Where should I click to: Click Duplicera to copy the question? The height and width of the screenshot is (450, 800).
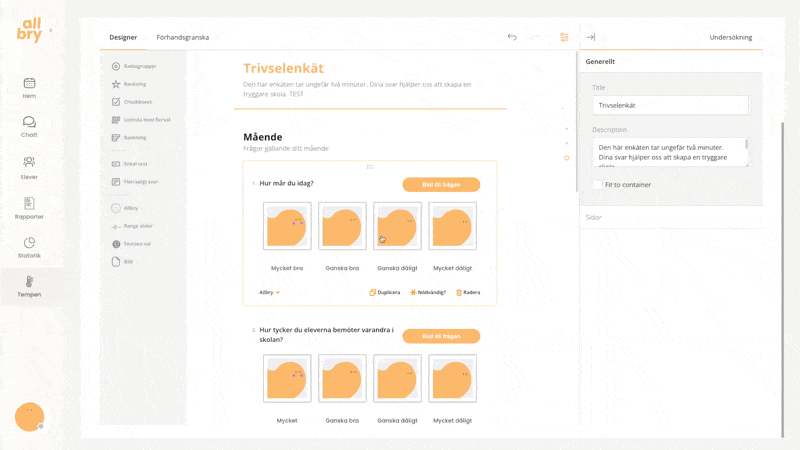(x=385, y=292)
